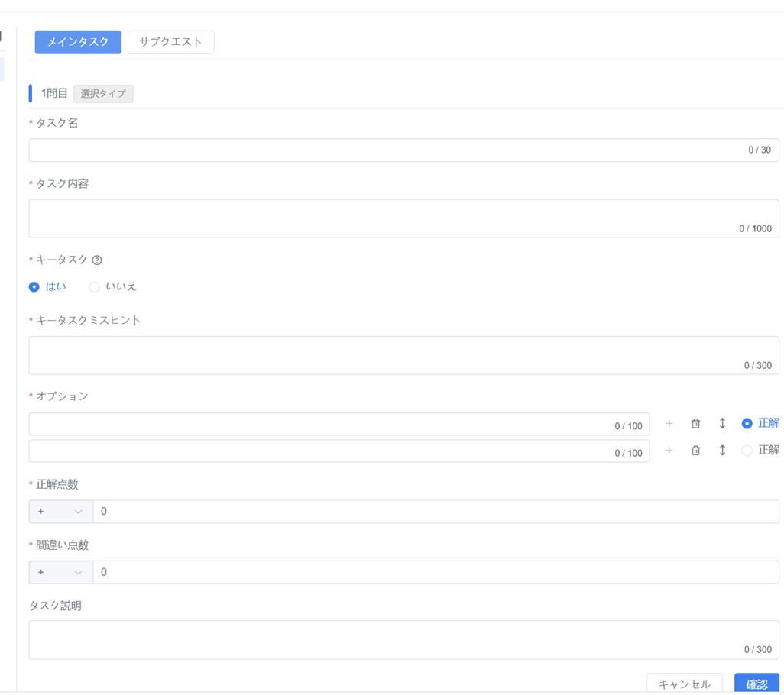The image size is (784, 695).
Task: Click the キャンセル button
Action: click(x=685, y=684)
